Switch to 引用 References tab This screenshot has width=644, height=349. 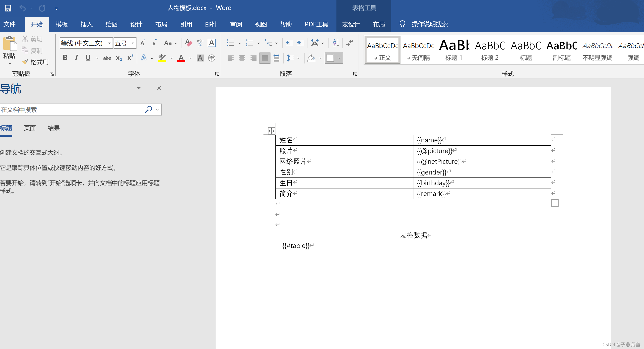186,24
